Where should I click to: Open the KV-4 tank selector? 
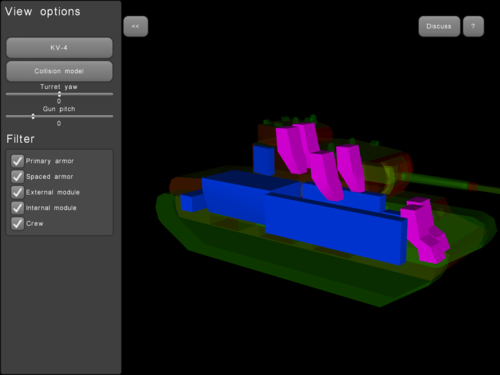pyautogui.click(x=59, y=48)
